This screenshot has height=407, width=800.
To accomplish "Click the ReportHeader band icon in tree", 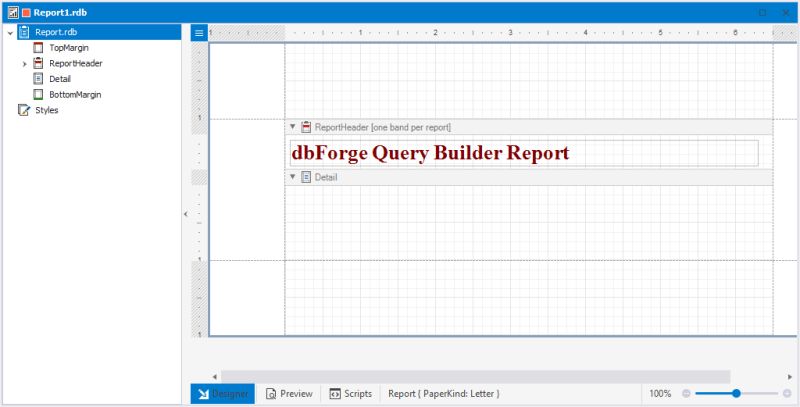I will 38,63.
